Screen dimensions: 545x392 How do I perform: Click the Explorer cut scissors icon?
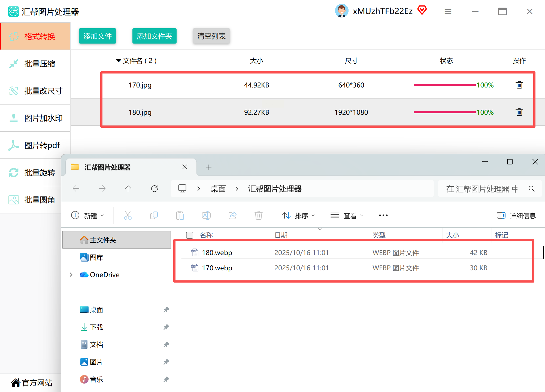pyautogui.click(x=128, y=215)
